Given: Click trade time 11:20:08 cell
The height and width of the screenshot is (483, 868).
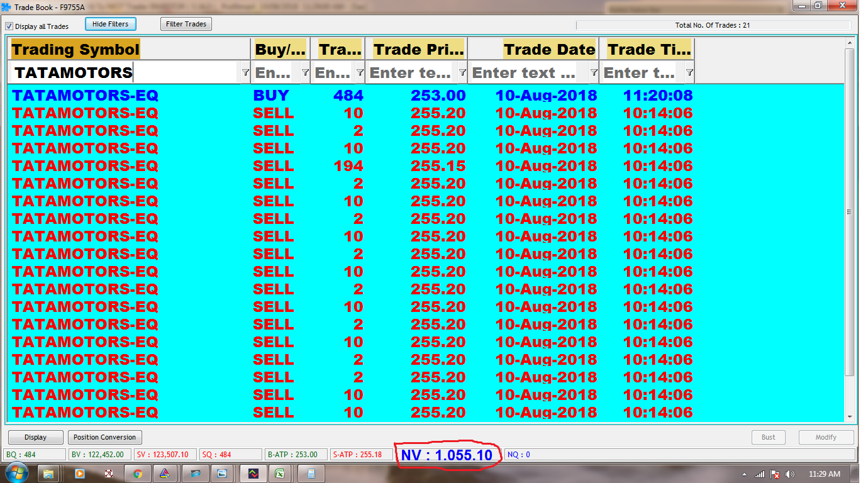Looking at the screenshot, I should pyautogui.click(x=658, y=96).
